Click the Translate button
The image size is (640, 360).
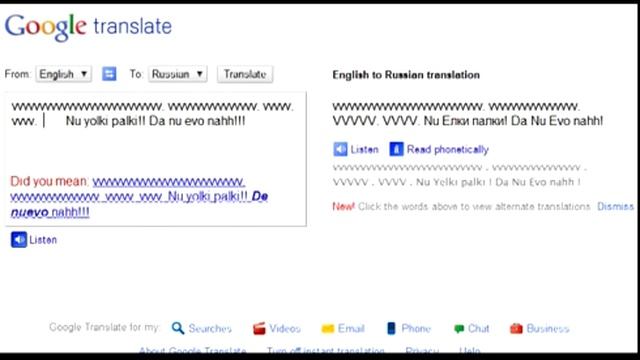click(245, 74)
